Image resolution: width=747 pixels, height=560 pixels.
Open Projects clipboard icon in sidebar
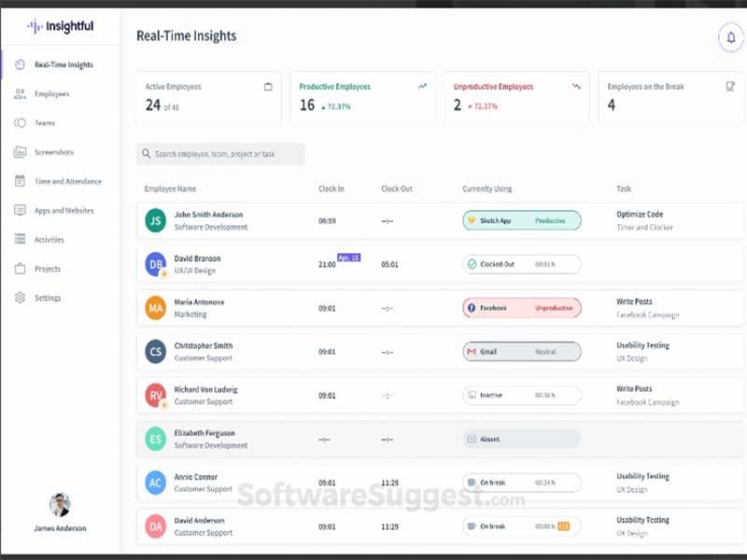point(20,269)
